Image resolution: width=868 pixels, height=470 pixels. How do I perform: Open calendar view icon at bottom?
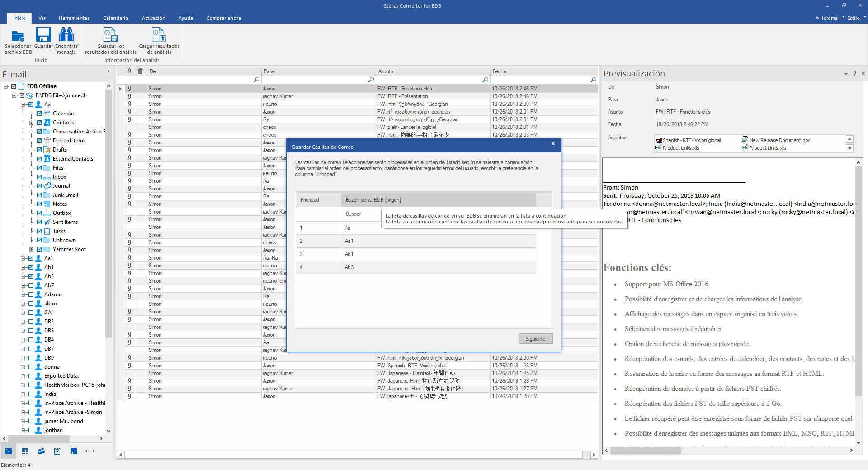[25, 451]
